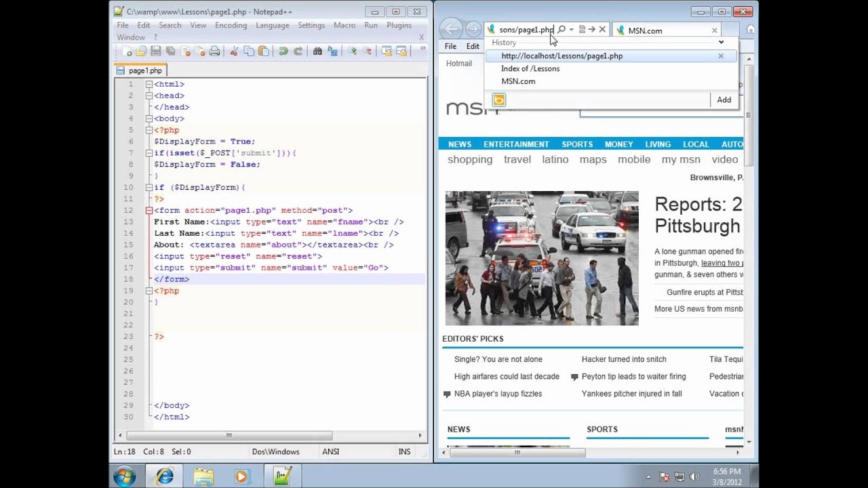Click the Add search provider button
Viewport: 868px width, 488px height.
click(724, 100)
